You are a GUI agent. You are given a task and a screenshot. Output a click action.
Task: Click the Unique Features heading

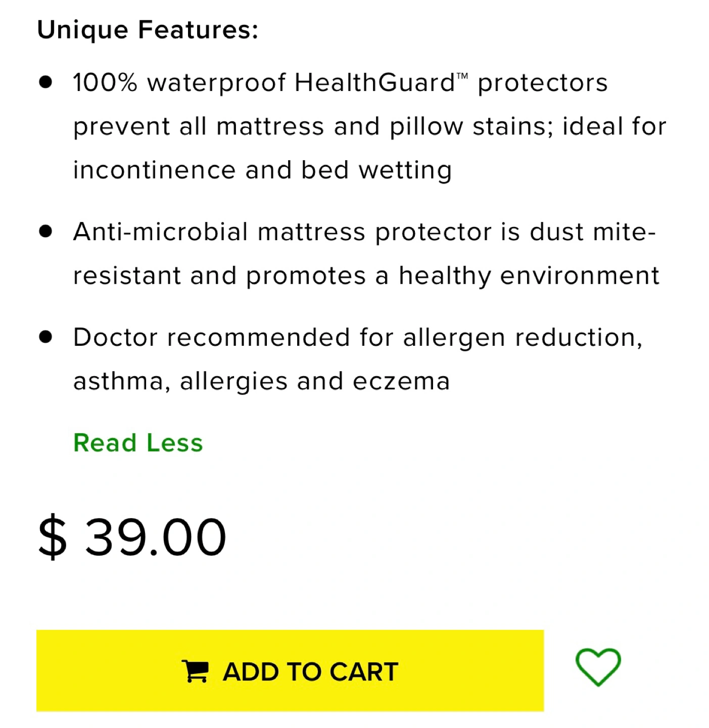(x=148, y=30)
